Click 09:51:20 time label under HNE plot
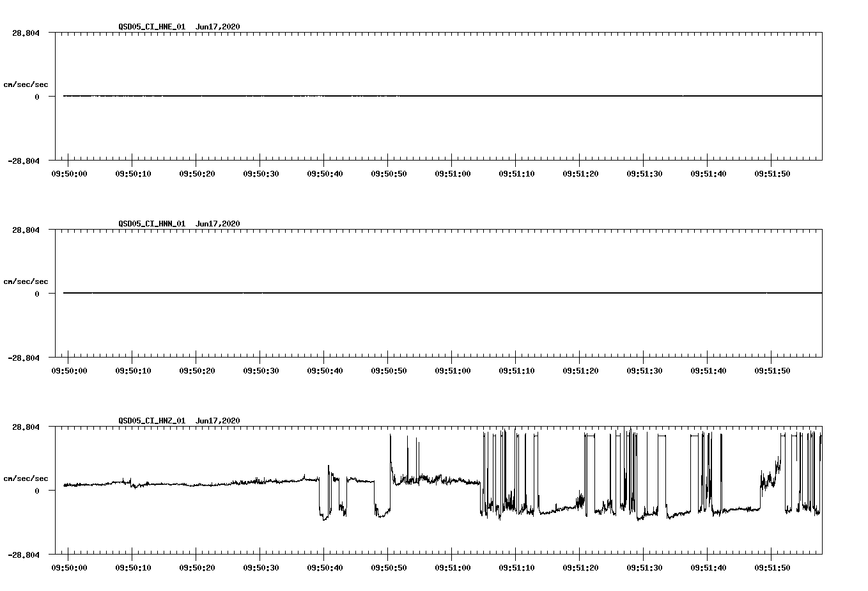This screenshot has height=591, width=868. coord(580,173)
